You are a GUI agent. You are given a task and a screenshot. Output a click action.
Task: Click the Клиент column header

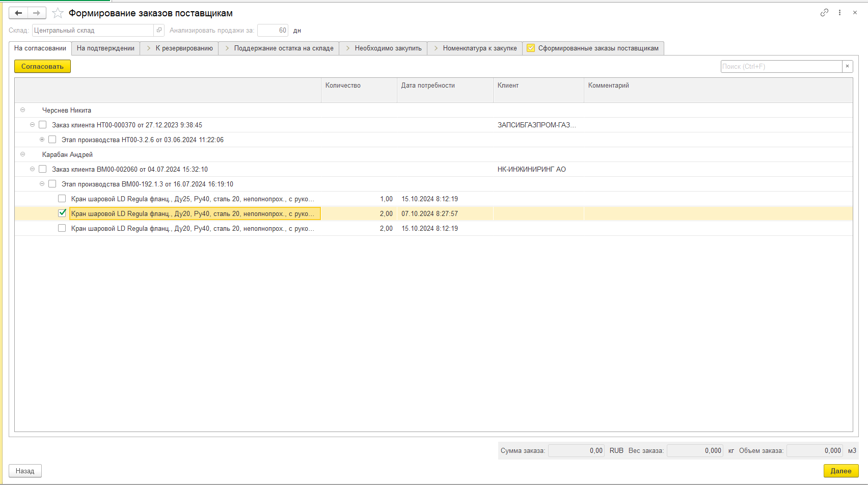538,90
